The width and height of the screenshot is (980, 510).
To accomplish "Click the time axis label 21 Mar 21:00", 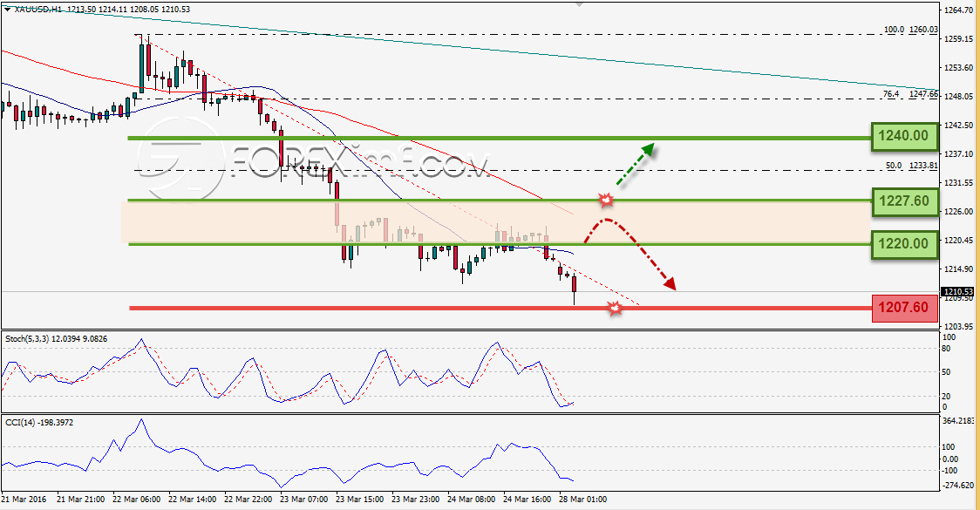I will tap(80, 500).
